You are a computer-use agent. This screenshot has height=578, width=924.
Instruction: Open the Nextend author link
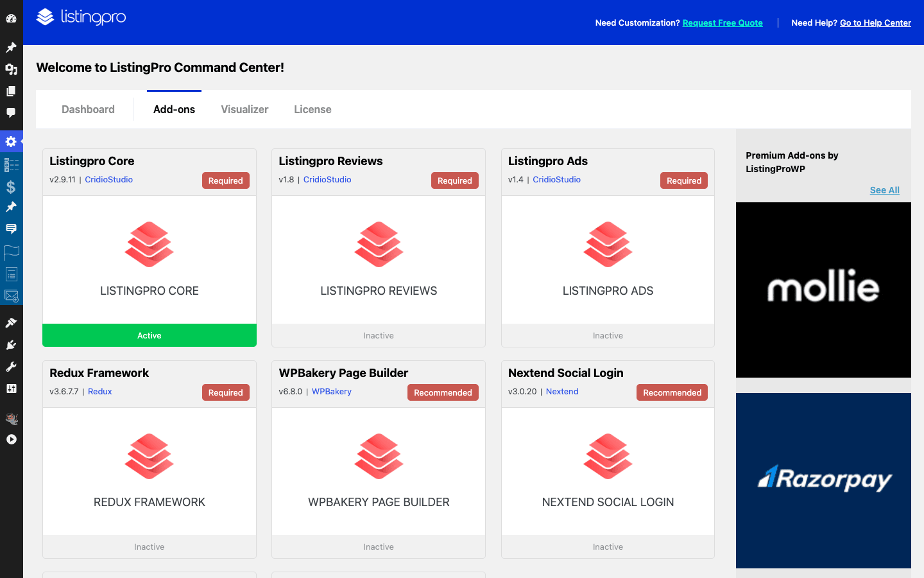[x=562, y=391]
